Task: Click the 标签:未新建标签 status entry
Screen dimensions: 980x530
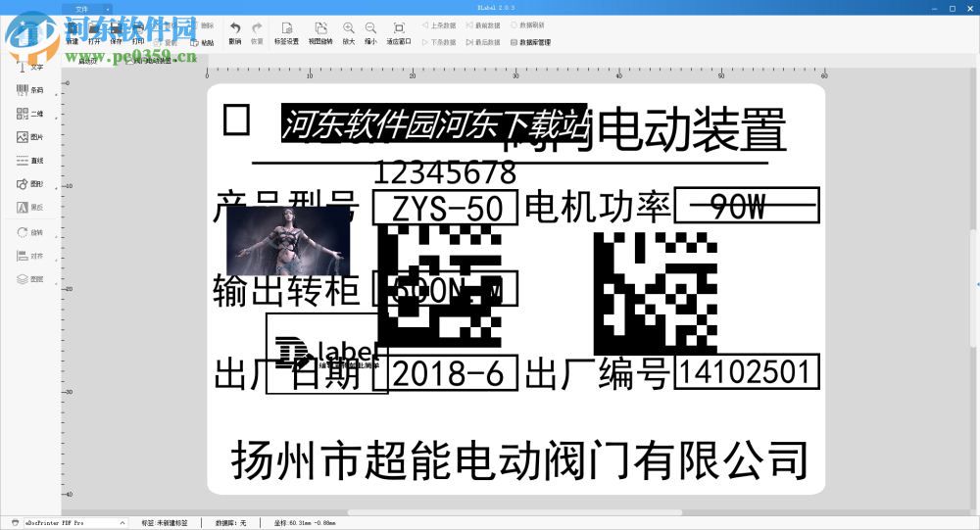Action: pos(165,522)
